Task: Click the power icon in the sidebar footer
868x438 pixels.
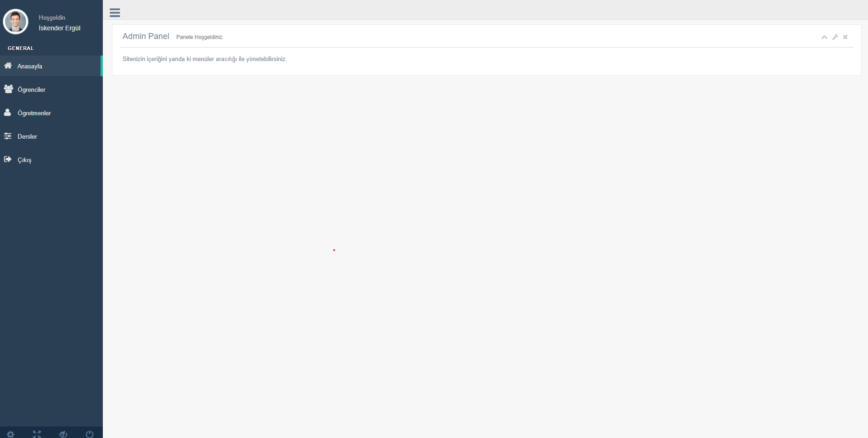Action: (x=90, y=434)
